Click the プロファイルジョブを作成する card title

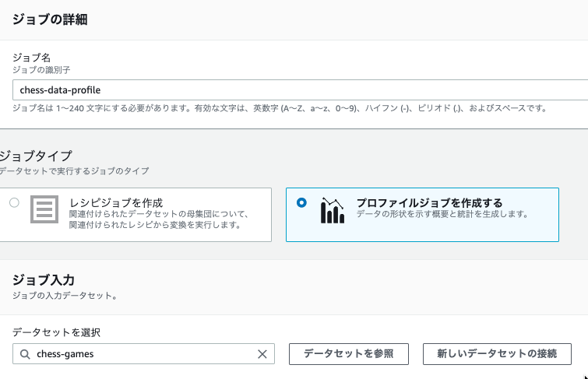click(x=429, y=203)
